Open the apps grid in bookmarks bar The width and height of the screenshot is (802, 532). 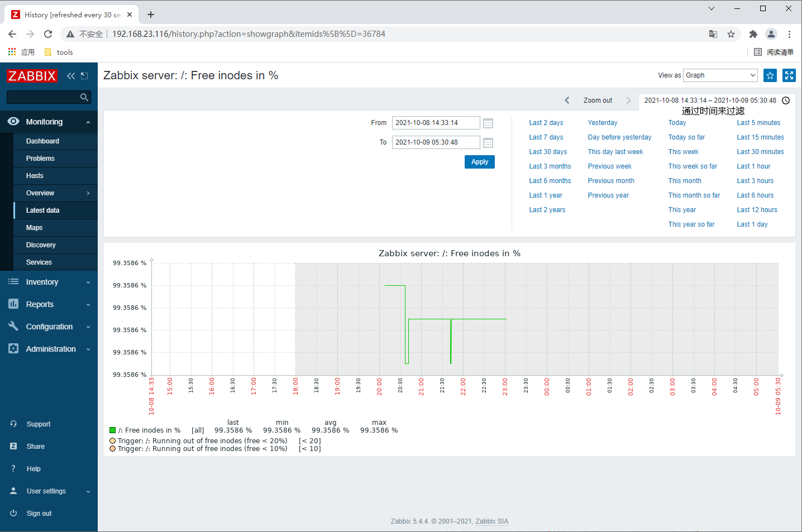tap(12, 52)
